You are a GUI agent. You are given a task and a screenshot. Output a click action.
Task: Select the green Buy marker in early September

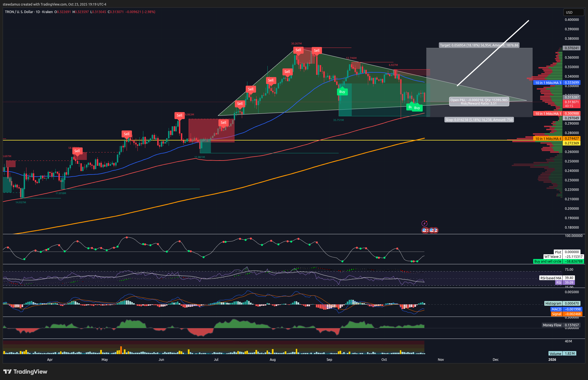[x=342, y=92]
